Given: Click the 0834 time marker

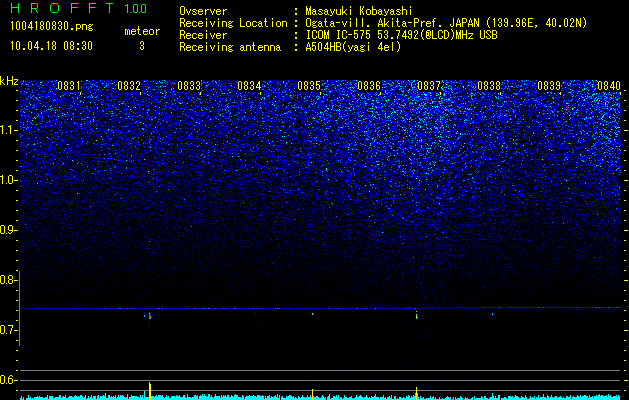Looking at the screenshot, I should click(x=249, y=86).
